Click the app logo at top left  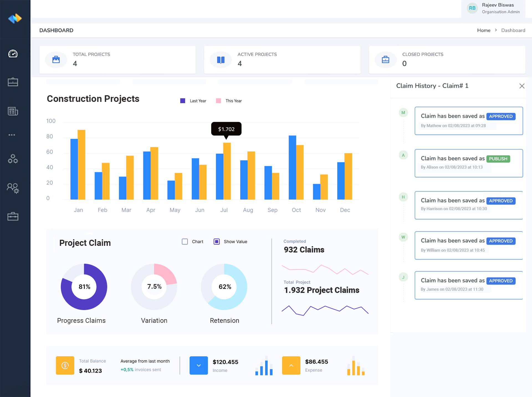15,19
